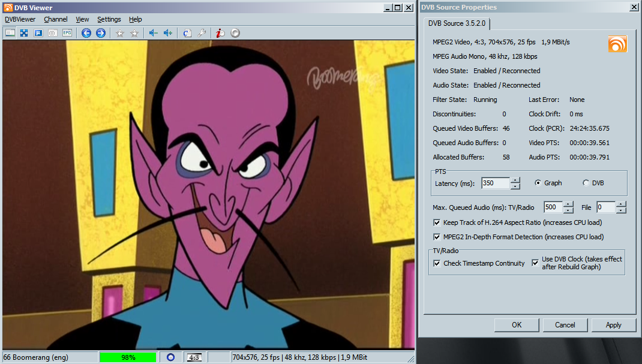Select the DVB PTS radio button
The image size is (642, 364).
tap(586, 183)
